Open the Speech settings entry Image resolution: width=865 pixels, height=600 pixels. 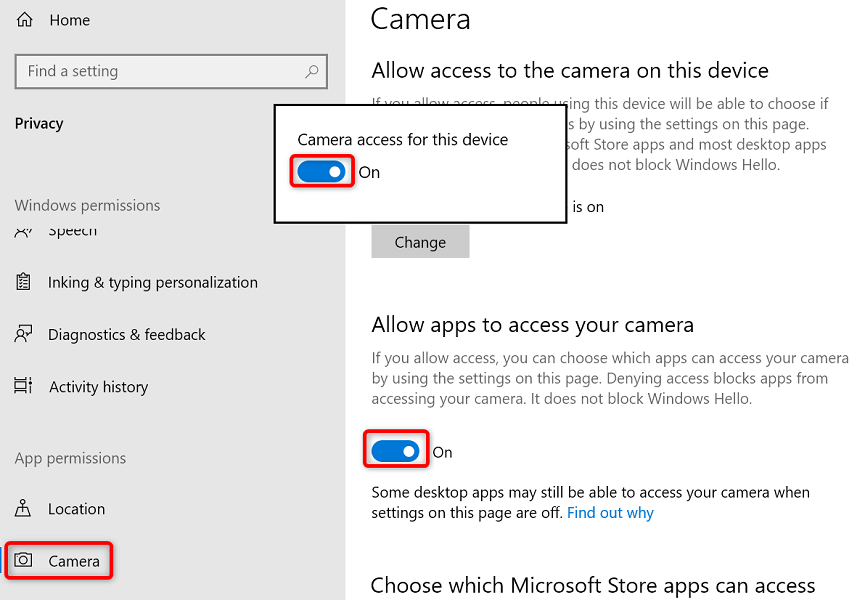click(72, 232)
